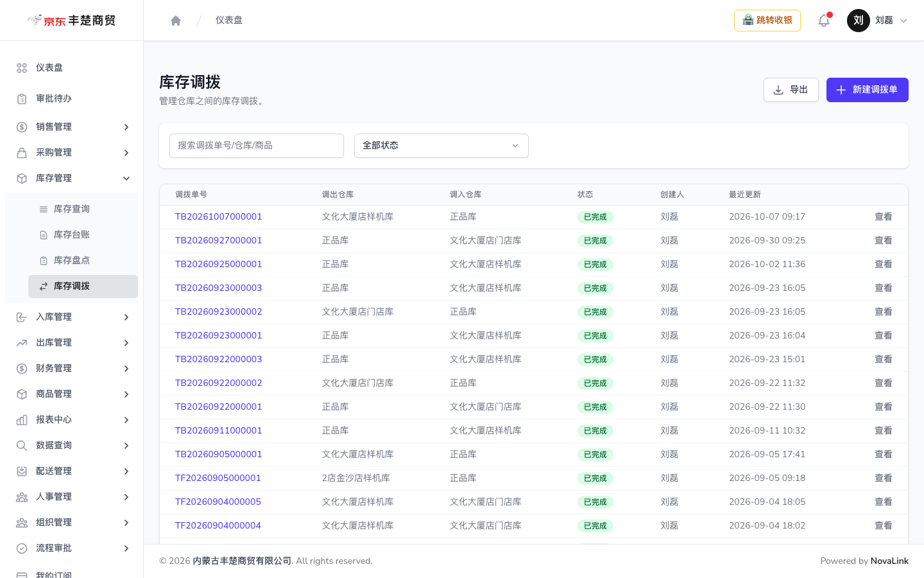Open transfer order TF20260905000001

[x=218, y=478]
